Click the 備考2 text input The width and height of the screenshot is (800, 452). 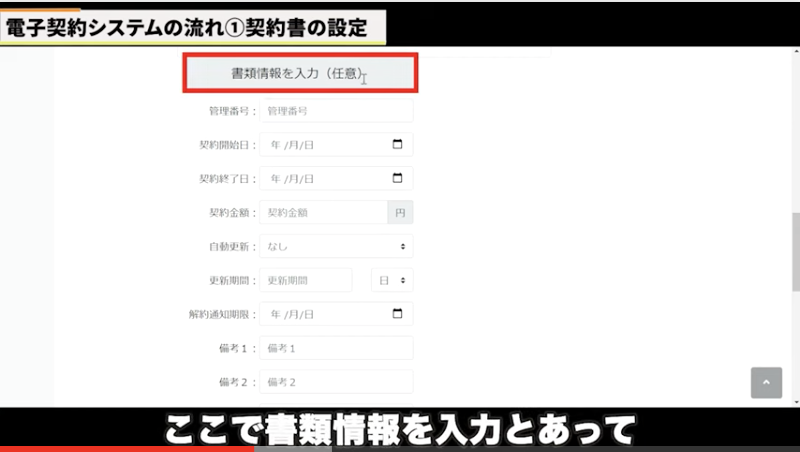[335, 382]
